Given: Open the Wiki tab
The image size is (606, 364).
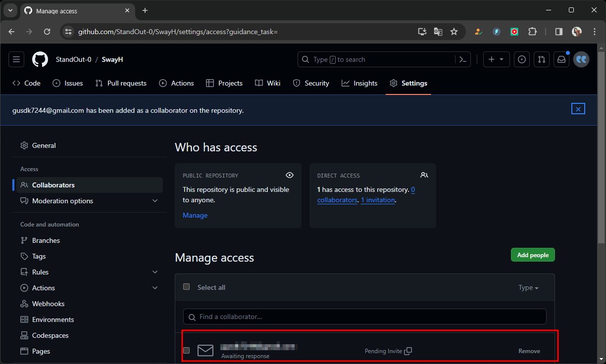Looking at the screenshot, I should [x=268, y=83].
